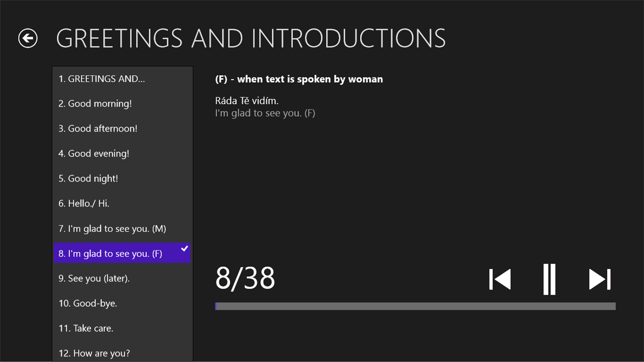Pause the audio playback
Viewport: 644px width, 362px height.
(549, 279)
